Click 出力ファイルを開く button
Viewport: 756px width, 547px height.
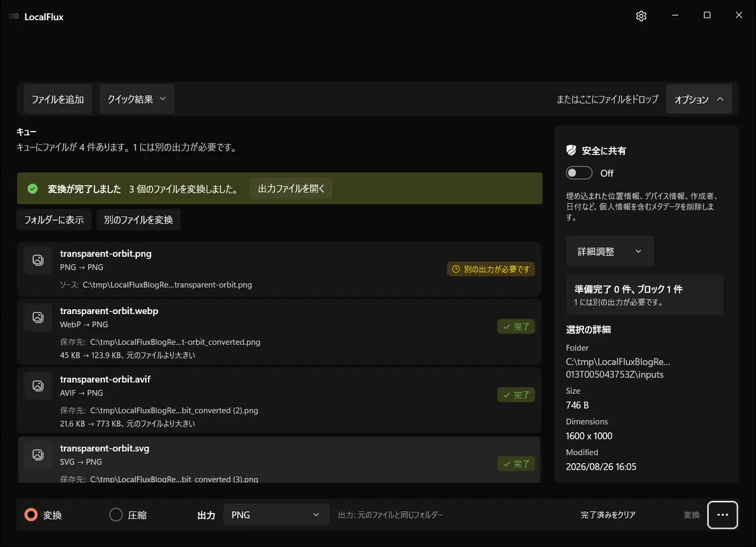pos(291,188)
